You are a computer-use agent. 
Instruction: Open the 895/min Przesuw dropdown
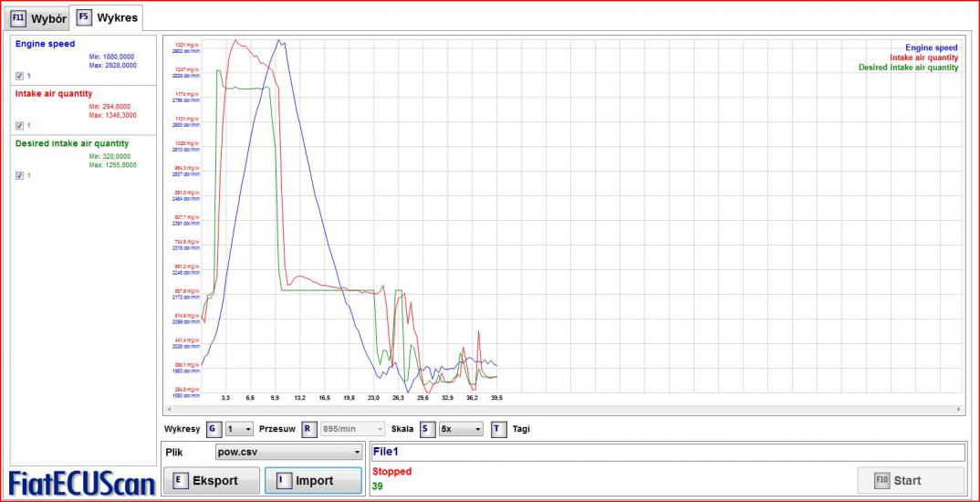point(353,430)
